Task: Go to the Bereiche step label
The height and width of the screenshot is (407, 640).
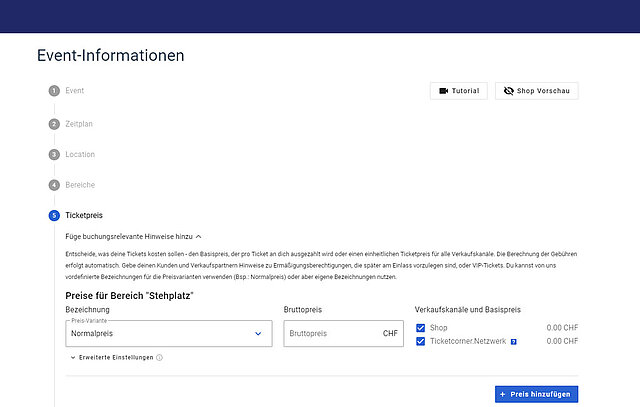Action: (82, 185)
